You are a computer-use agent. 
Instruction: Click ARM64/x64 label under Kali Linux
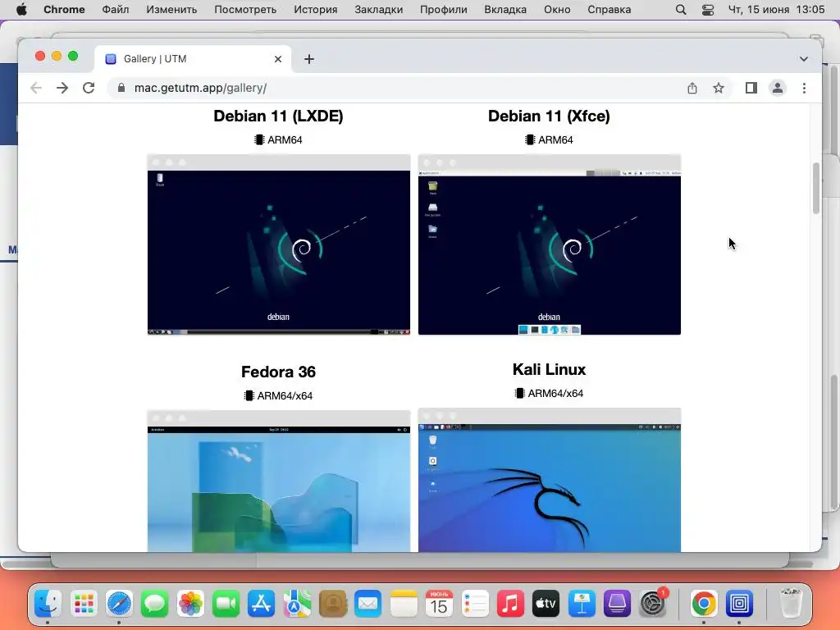[x=549, y=393]
